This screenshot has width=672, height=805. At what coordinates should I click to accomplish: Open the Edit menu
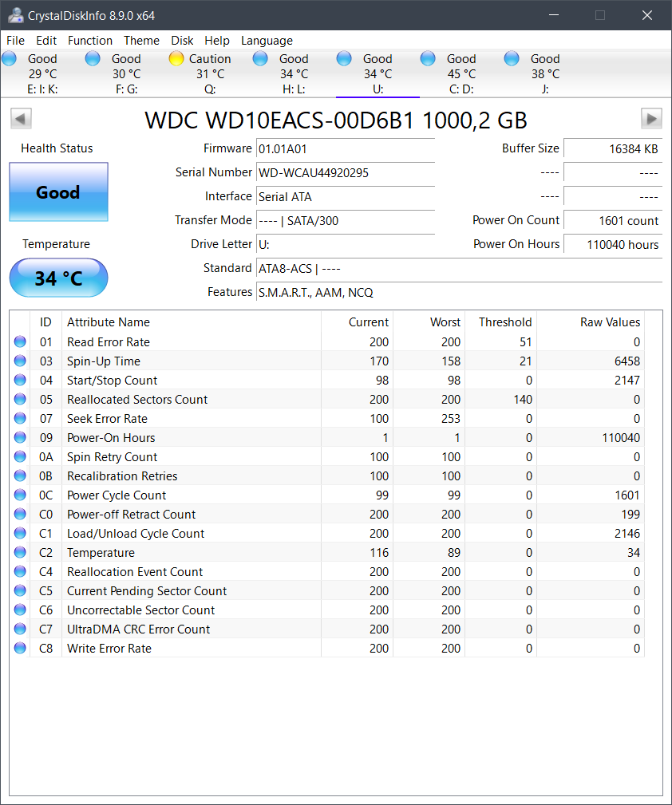pos(46,41)
